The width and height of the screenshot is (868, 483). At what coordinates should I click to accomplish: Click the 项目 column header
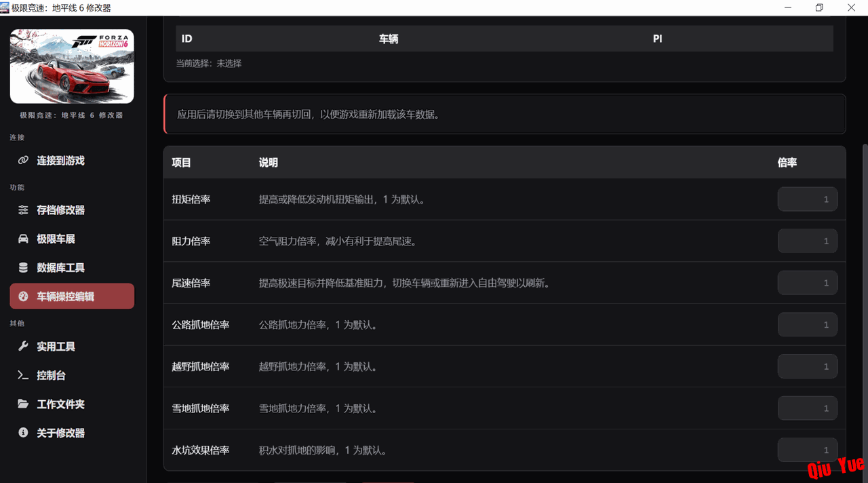click(x=182, y=163)
